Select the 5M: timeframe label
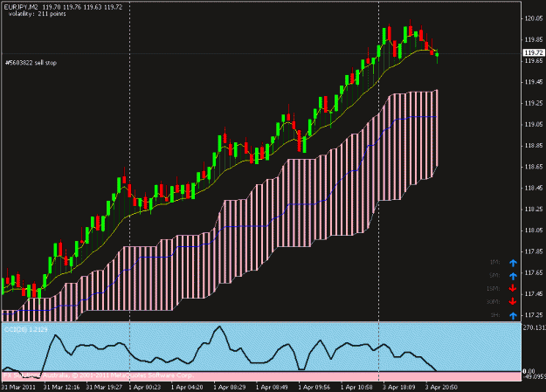The image size is (546, 392). coord(494,275)
